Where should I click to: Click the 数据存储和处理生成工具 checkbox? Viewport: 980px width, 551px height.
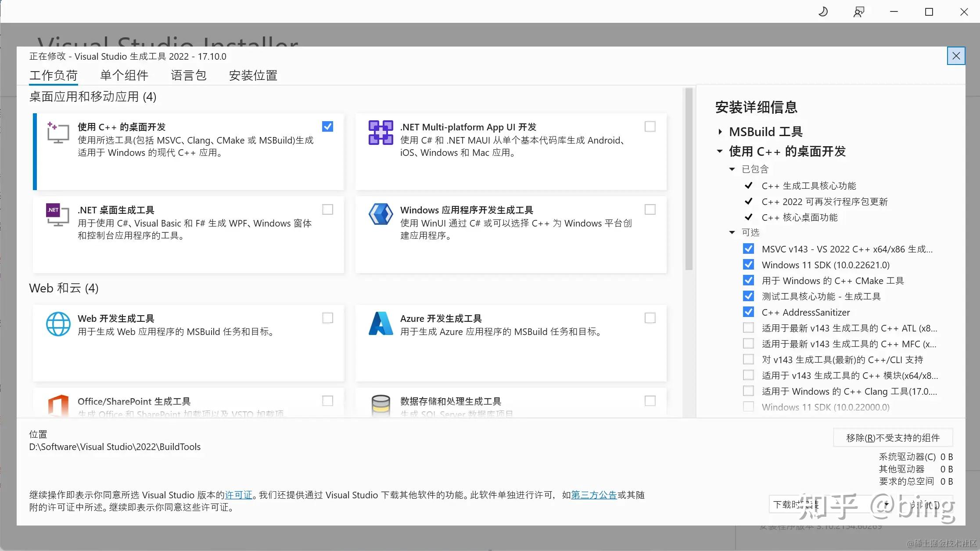point(650,401)
